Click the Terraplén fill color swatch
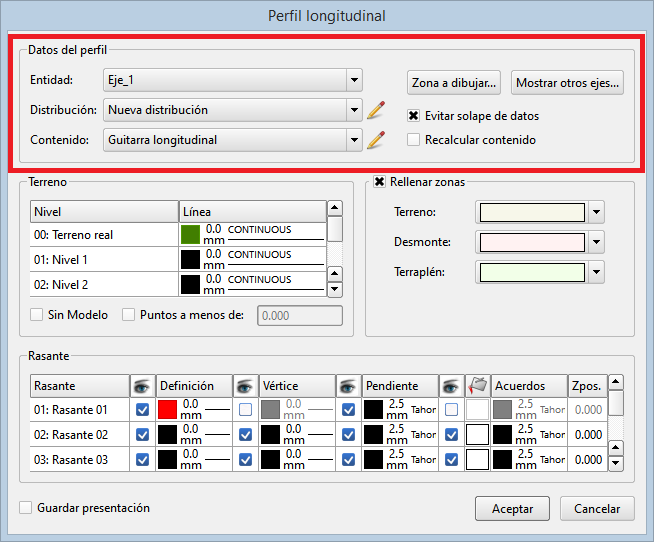This screenshot has width=654, height=542. click(x=532, y=272)
